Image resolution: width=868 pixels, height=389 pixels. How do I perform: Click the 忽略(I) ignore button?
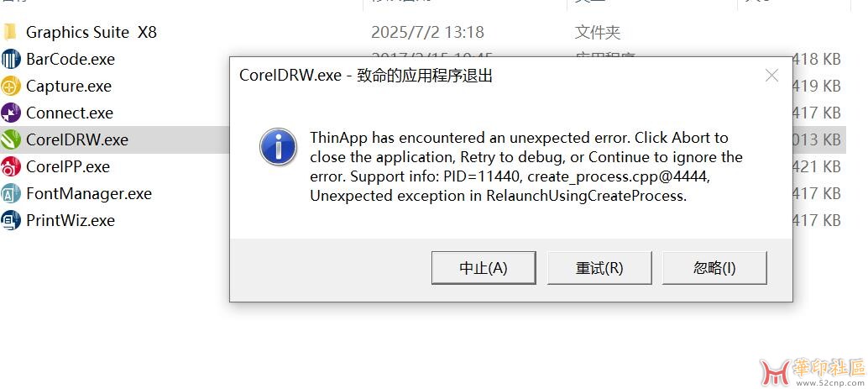coord(714,268)
